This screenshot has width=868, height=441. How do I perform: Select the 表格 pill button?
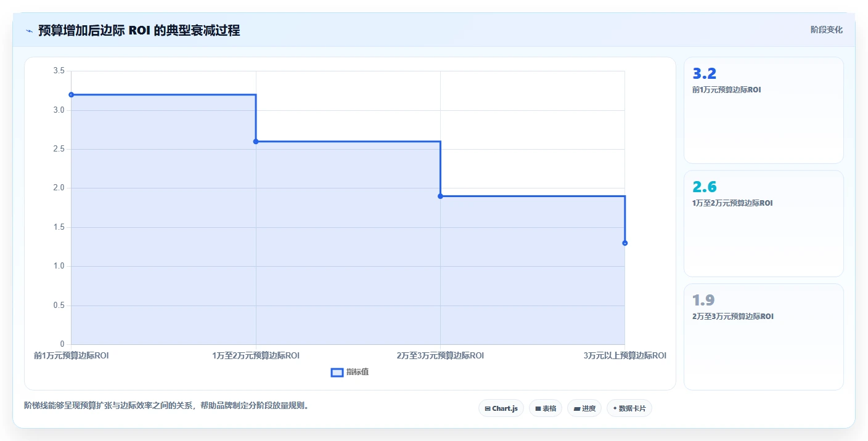pos(546,408)
